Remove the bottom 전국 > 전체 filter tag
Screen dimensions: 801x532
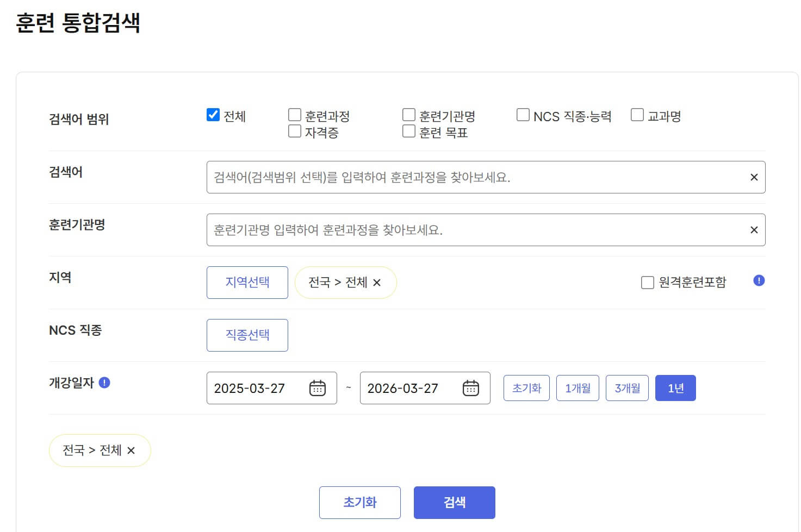pyautogui.click(x=131, y=450)
